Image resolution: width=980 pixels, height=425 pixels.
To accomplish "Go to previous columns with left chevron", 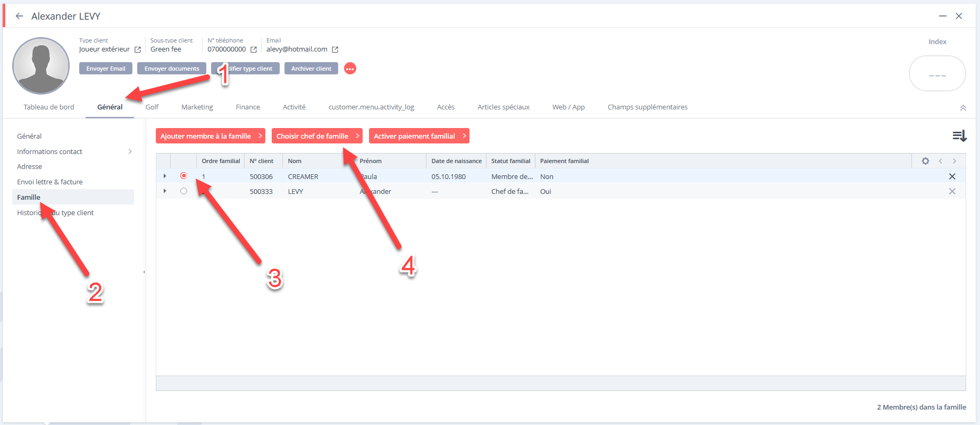I will pos(940,161).
